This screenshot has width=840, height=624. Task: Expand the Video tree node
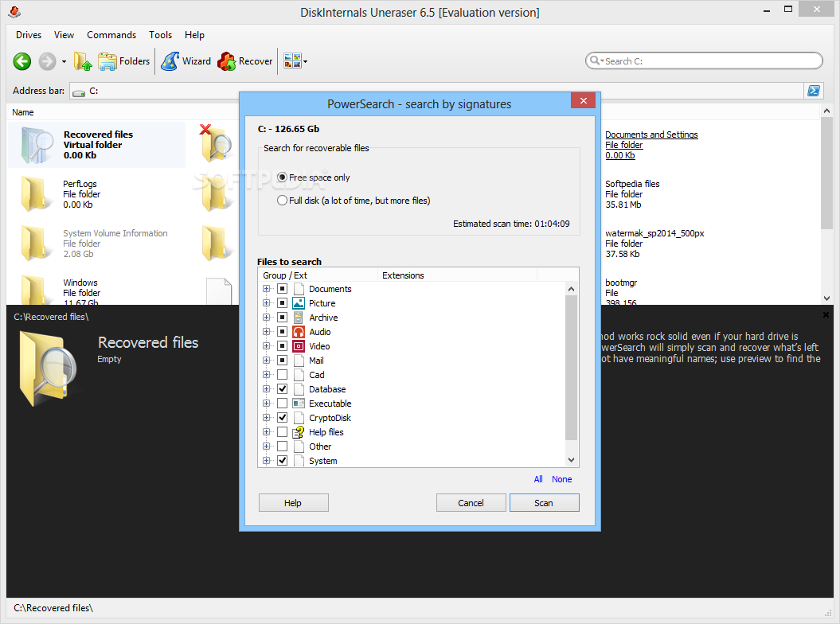point(266,346)
